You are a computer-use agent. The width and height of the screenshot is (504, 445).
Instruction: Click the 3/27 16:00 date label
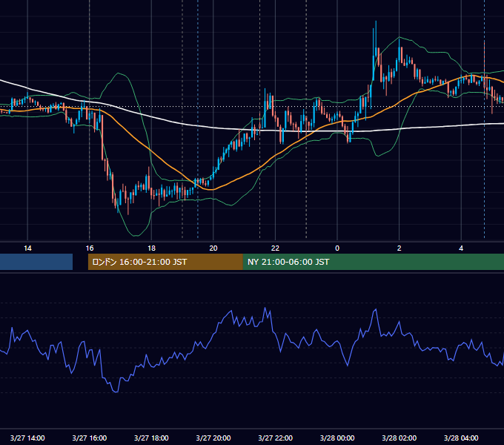(90, 438)
